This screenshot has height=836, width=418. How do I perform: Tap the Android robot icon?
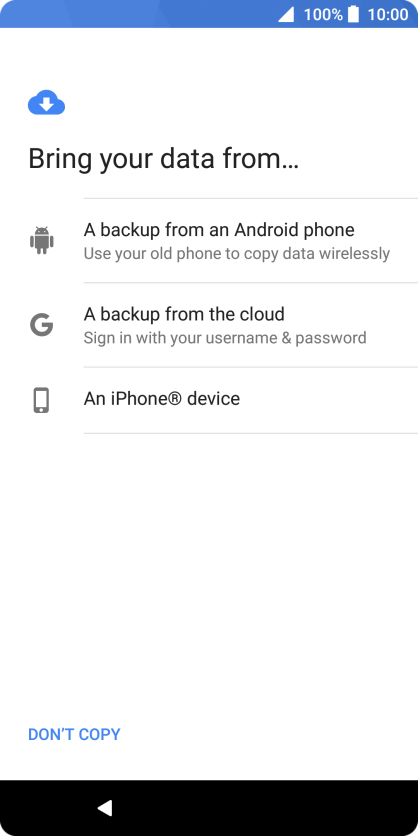[x=41, y=240]
